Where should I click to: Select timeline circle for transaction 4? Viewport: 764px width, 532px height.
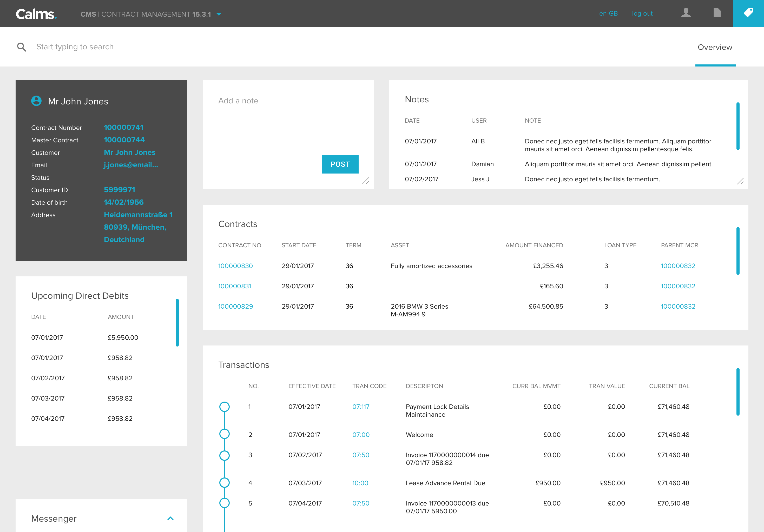click(225, 482)
